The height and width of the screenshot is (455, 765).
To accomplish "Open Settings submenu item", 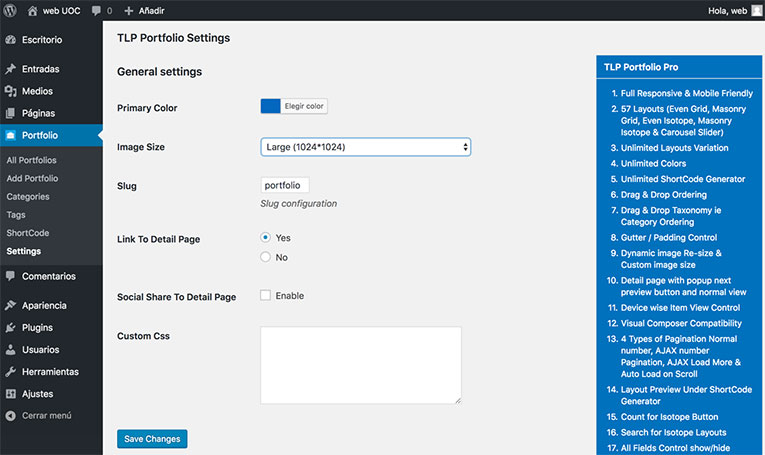I will click(x=23, y=251).
